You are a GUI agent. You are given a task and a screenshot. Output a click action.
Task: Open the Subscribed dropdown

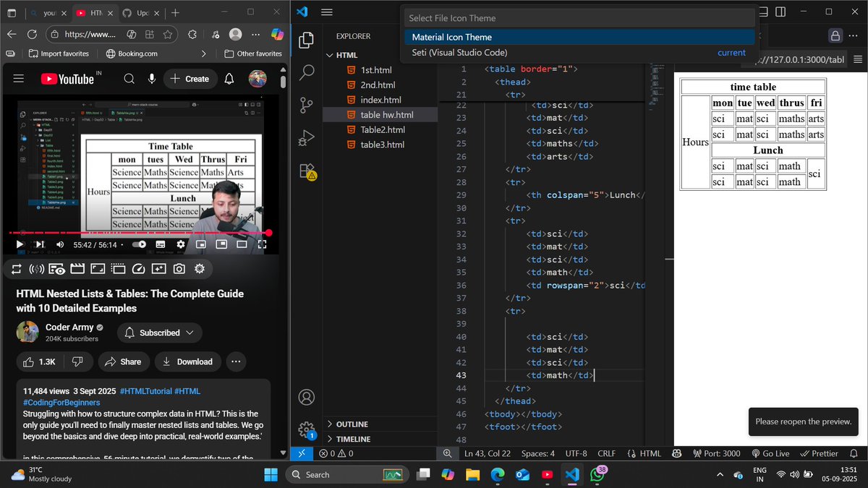(159, 333)
